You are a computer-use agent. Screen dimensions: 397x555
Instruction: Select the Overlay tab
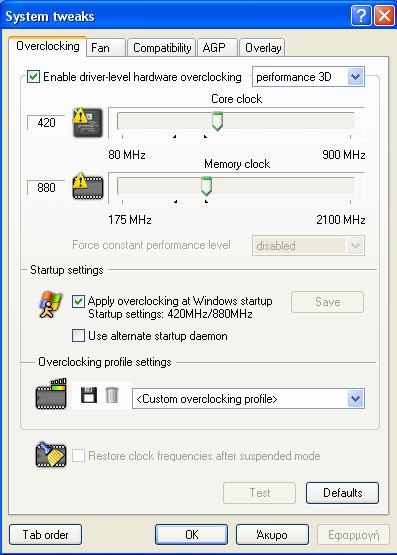pyautogui.click(x=263, y=47)
